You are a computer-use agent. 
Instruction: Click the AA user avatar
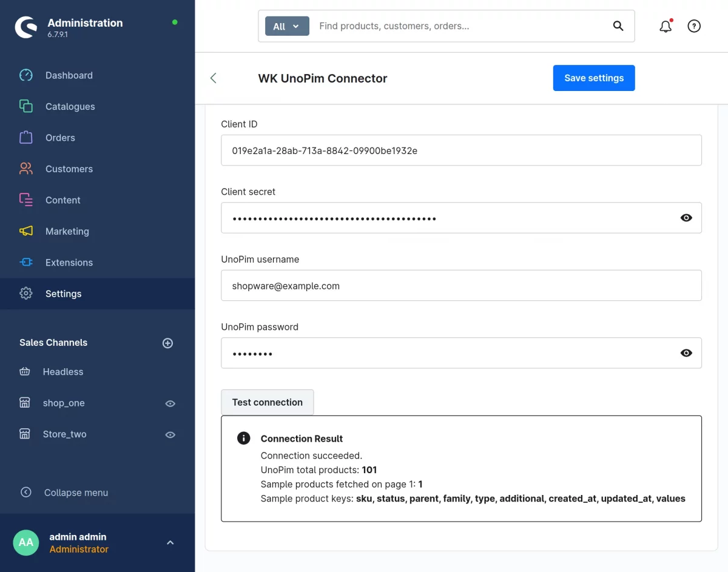26,542
